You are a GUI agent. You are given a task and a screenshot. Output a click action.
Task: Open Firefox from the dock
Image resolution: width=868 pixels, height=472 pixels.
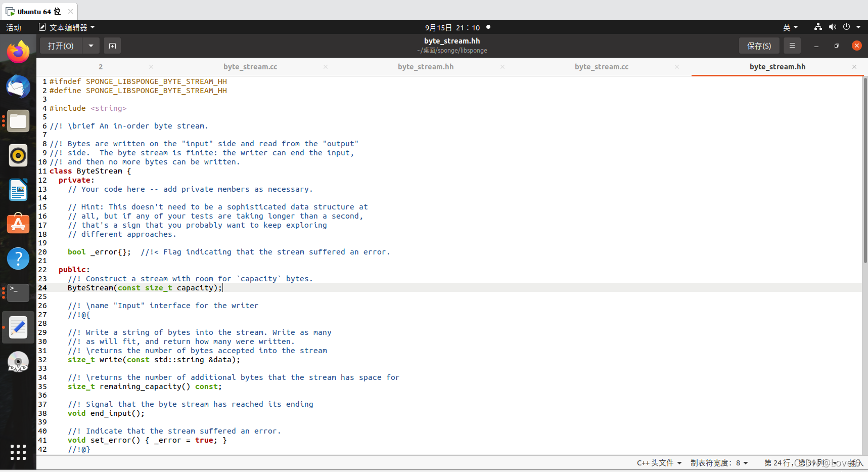tap(18, 52)
